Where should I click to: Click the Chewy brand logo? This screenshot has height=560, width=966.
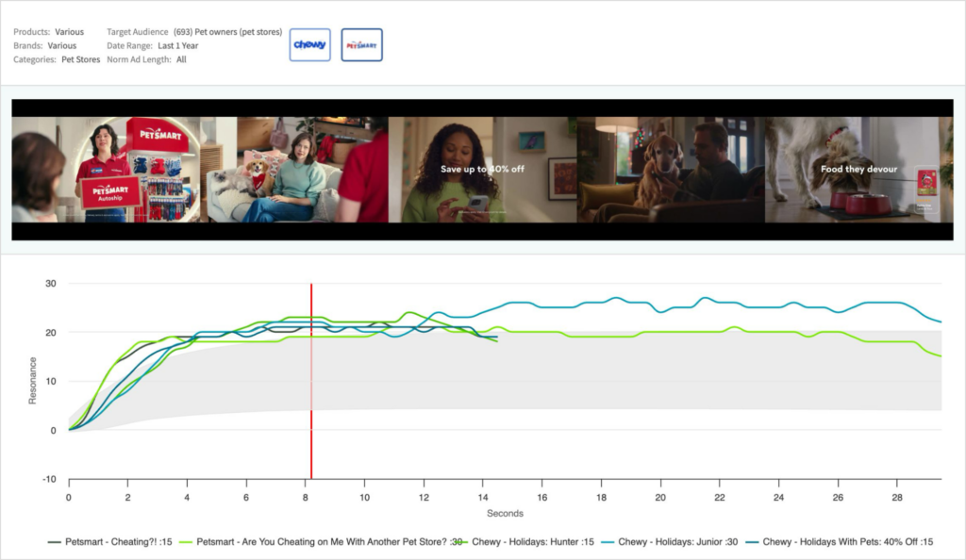(x=309, y=45)
